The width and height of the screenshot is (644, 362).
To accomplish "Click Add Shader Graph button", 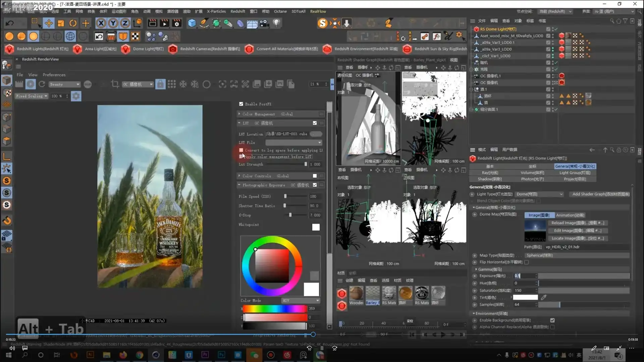I will point(600,194).
